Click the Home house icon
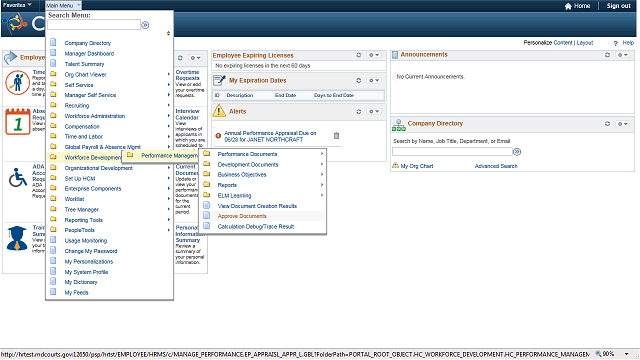Image resolution: width=640 pixels, height=360 pixels. click(x=568, y=6)
